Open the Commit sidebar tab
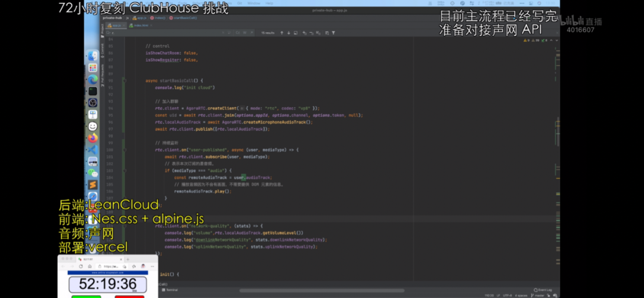Viewport: 644px width, 298px height. (103, 51)
